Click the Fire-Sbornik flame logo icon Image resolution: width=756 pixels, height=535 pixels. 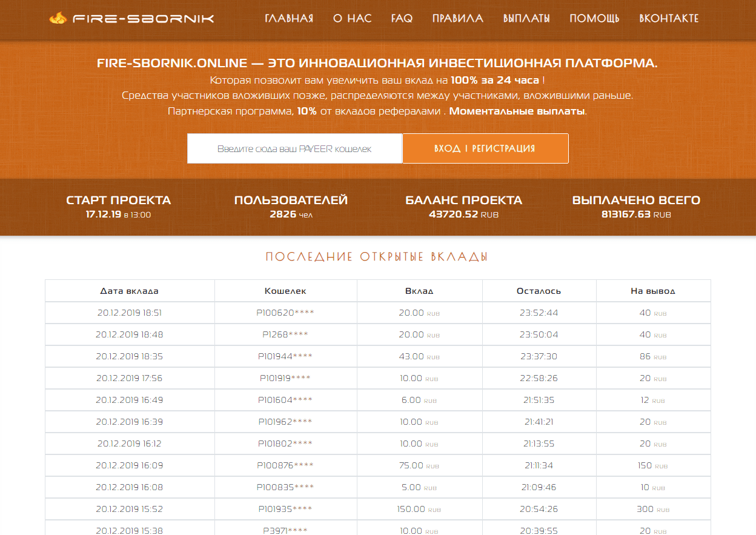click(x=58, y=18)
